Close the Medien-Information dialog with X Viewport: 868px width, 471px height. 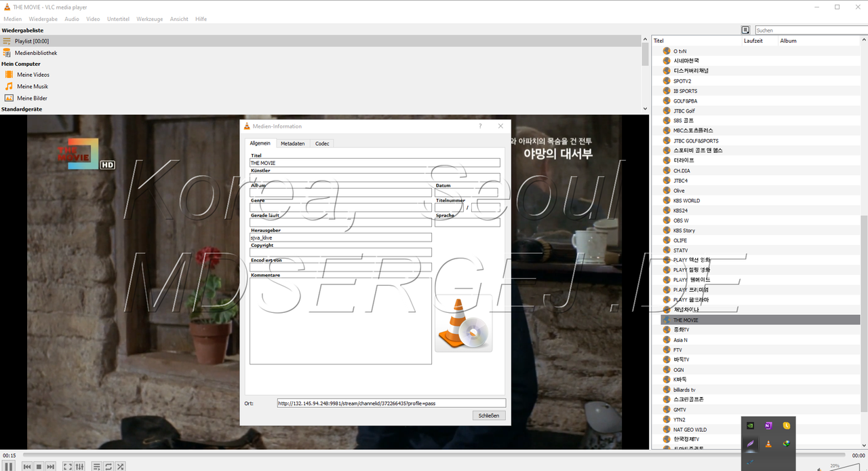(x=500, y=126)
